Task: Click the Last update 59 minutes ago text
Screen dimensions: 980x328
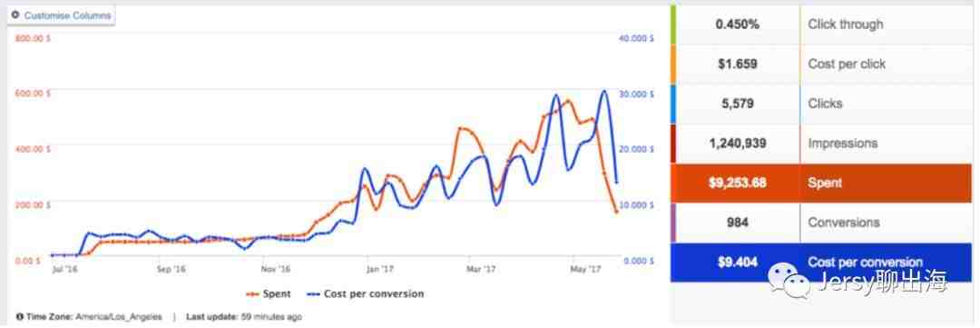Action: click(x=244, y=317)
